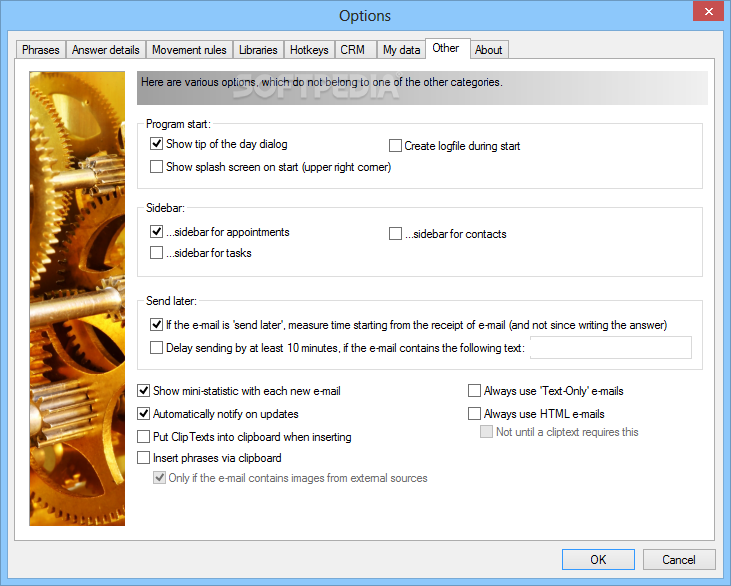Show the About tab
The height and width of the screenshot is (586, 731).
(x=489, y=50)
